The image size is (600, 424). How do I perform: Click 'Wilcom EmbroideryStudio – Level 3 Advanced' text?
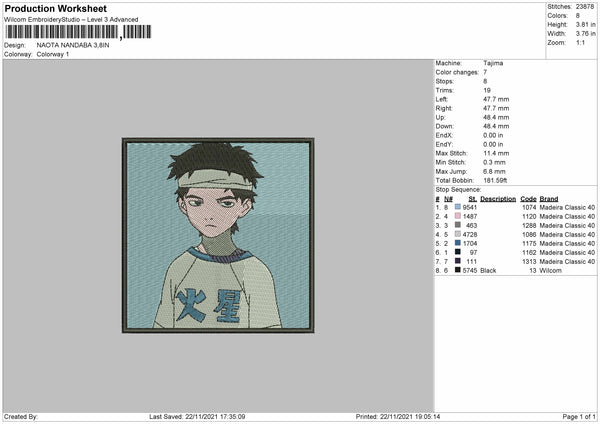coord(71,20)
